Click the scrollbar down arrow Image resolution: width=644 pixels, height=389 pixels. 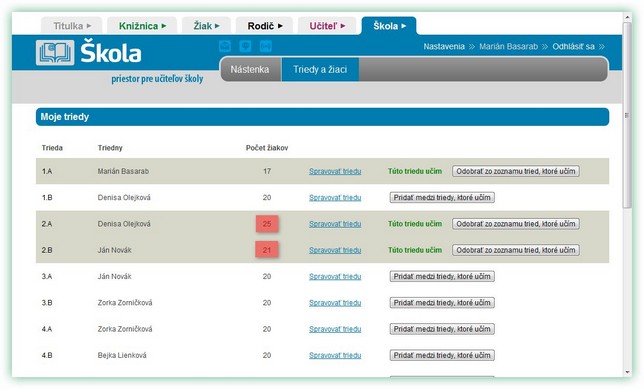click(627, 372)
